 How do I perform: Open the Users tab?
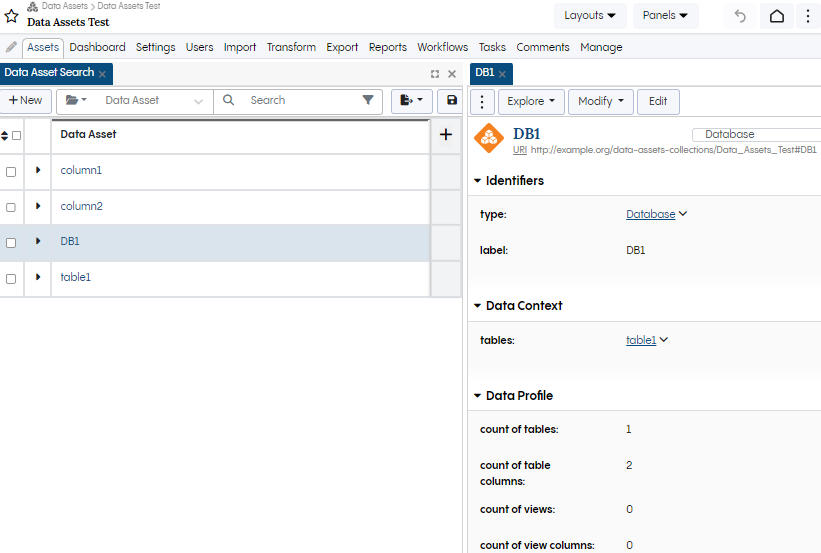pyautogui.click(x=199, y=47)
